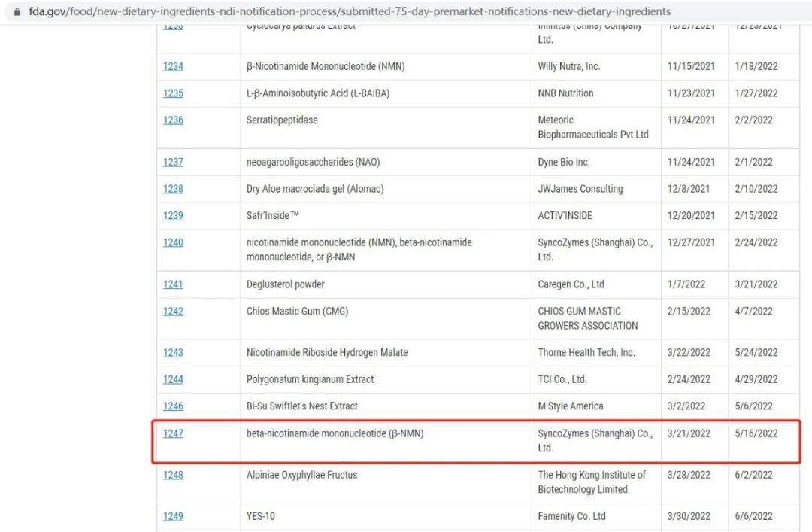Click the Chios Mastic Gum (CMG) text
812x532 pixels.
pos(297,312)
